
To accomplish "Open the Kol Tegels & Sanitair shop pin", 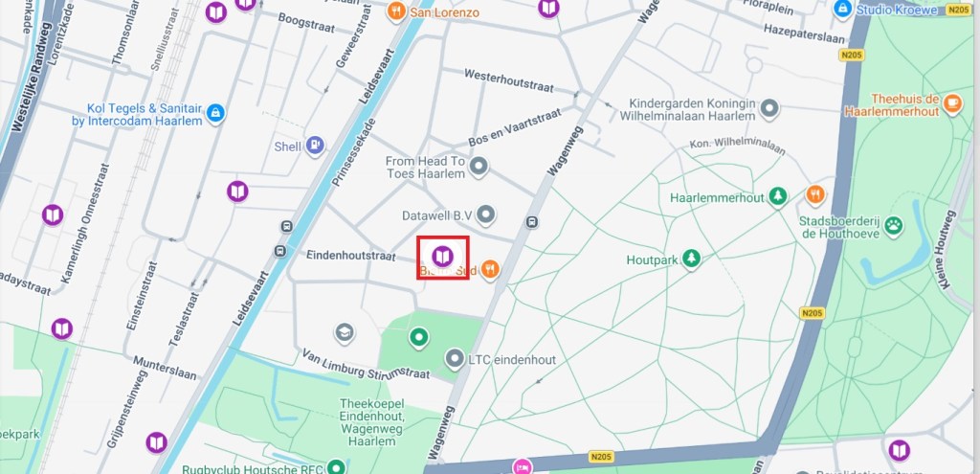I will pyautogui.click(x=215, y=114).
